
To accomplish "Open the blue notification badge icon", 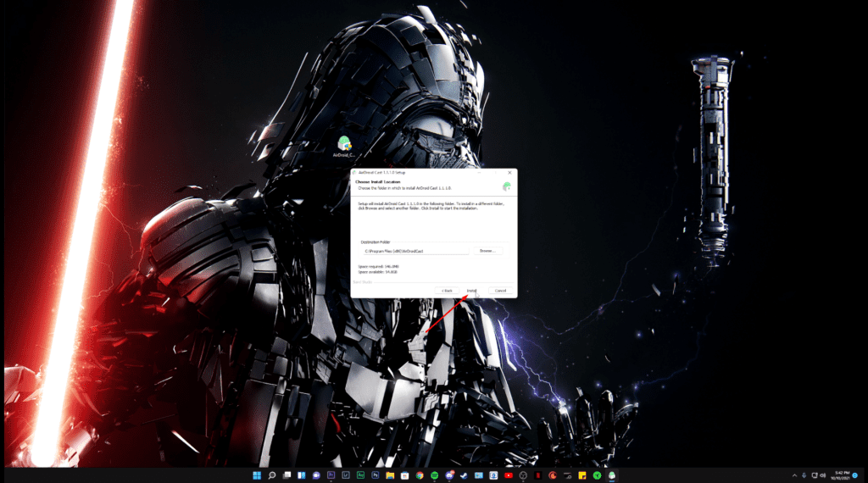I will [x=855, y=475].
